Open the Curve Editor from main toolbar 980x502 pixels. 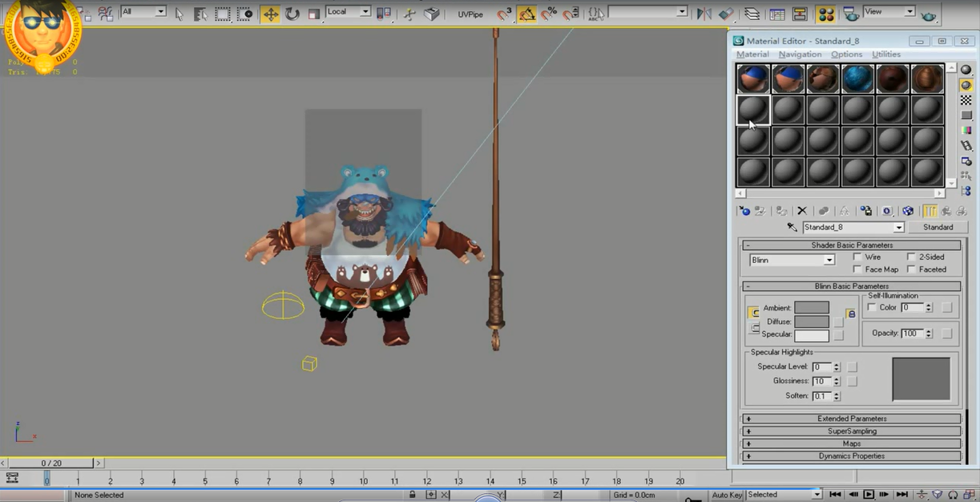(x=776, y=14)
